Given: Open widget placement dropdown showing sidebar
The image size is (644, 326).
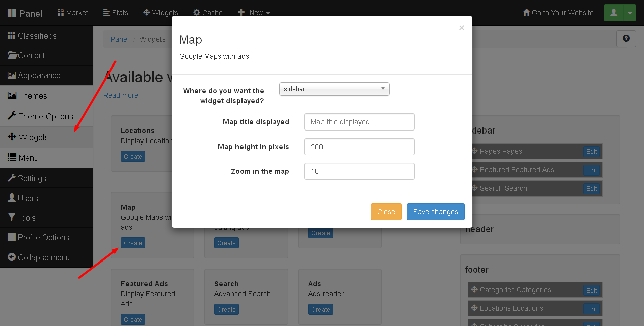Looking at the screenshot, I should pyautogui.click(x=335, y=89).
